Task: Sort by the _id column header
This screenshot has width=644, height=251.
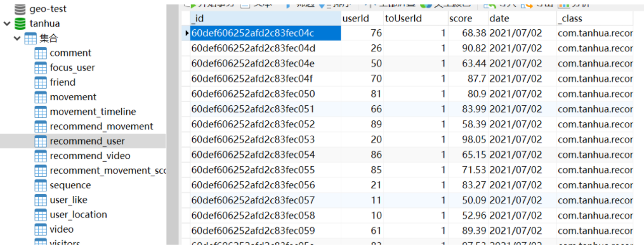Action: click(x=265, y=18)
